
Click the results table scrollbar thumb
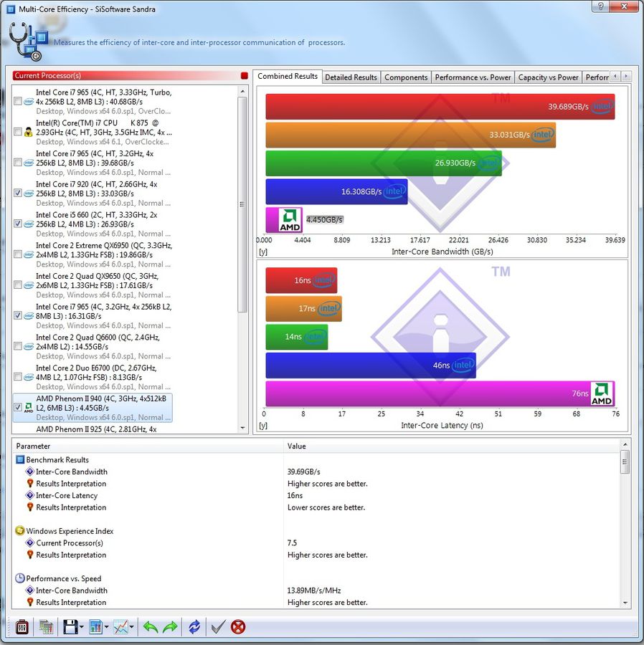(625, 462)
